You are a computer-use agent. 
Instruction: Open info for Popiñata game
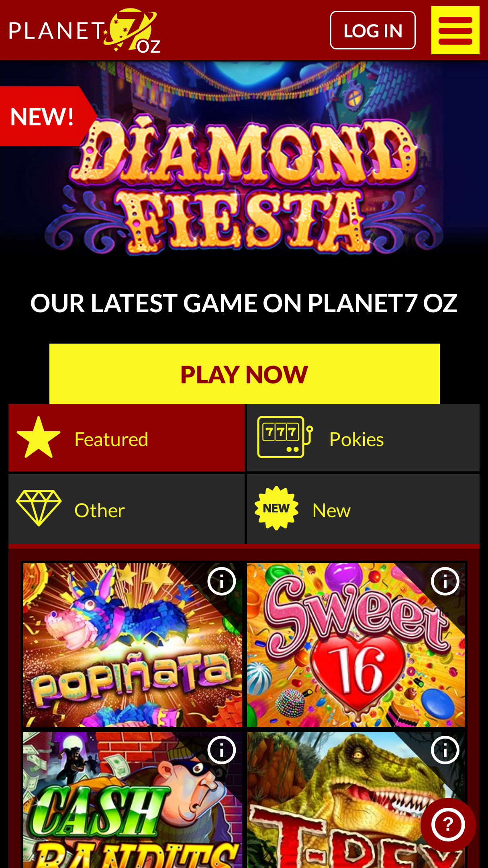221,581
